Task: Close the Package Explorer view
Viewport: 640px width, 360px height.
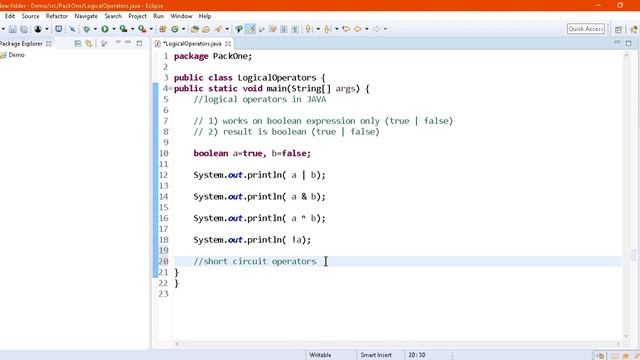Action: pyautogui.click(x=49, y=43)
